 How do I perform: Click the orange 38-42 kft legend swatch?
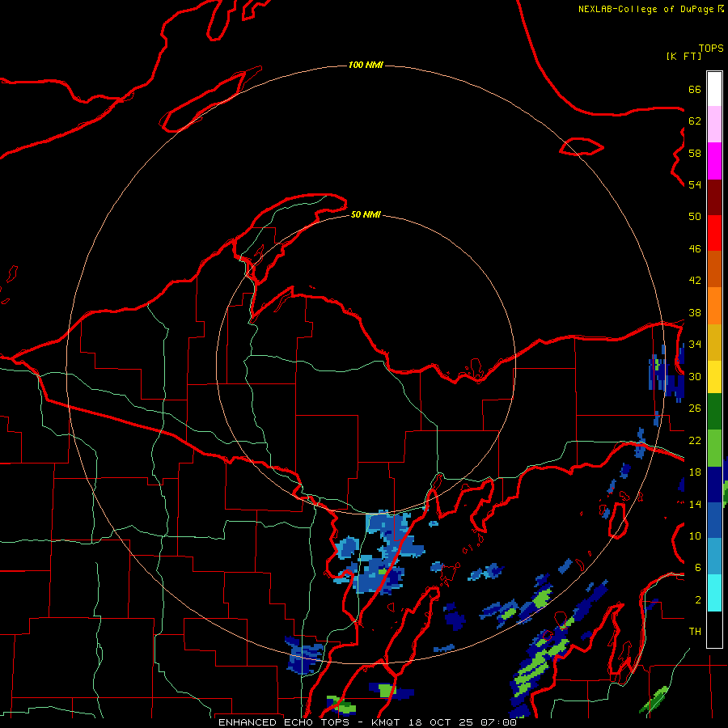(x=714, y=305)
